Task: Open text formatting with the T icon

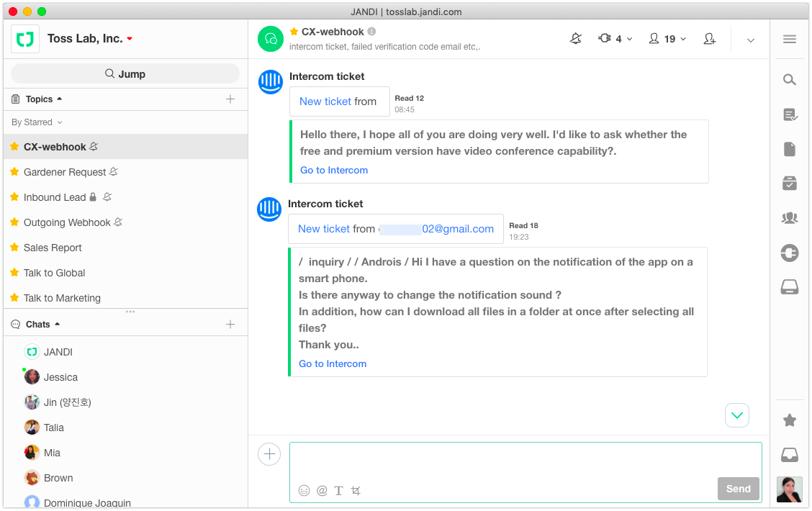Action: coord(338,490)
